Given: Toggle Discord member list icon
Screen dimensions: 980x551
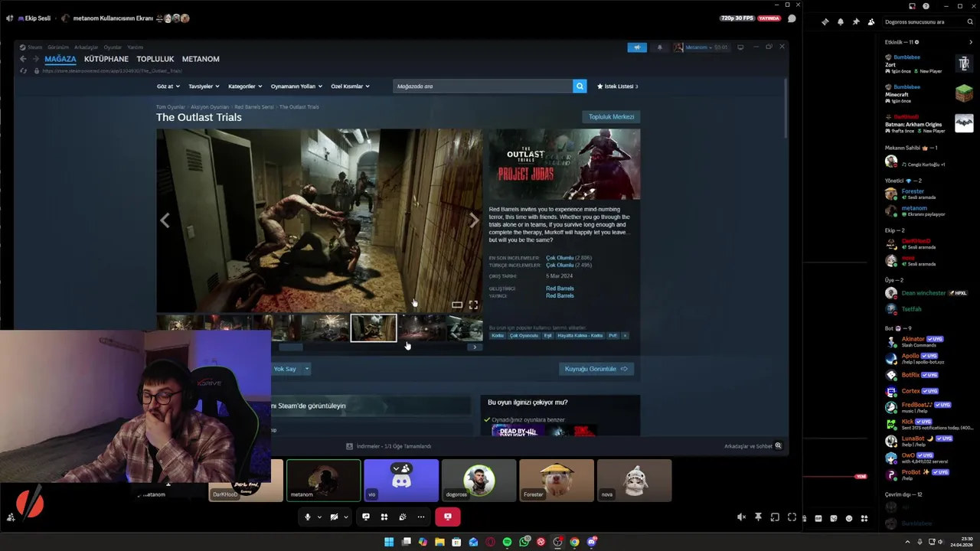Looking at the screenshot, I should (871, 21).
